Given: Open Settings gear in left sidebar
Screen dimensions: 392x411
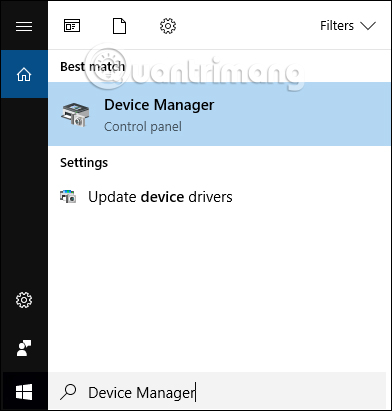Looking at the screenshot, I should [24, 300].
